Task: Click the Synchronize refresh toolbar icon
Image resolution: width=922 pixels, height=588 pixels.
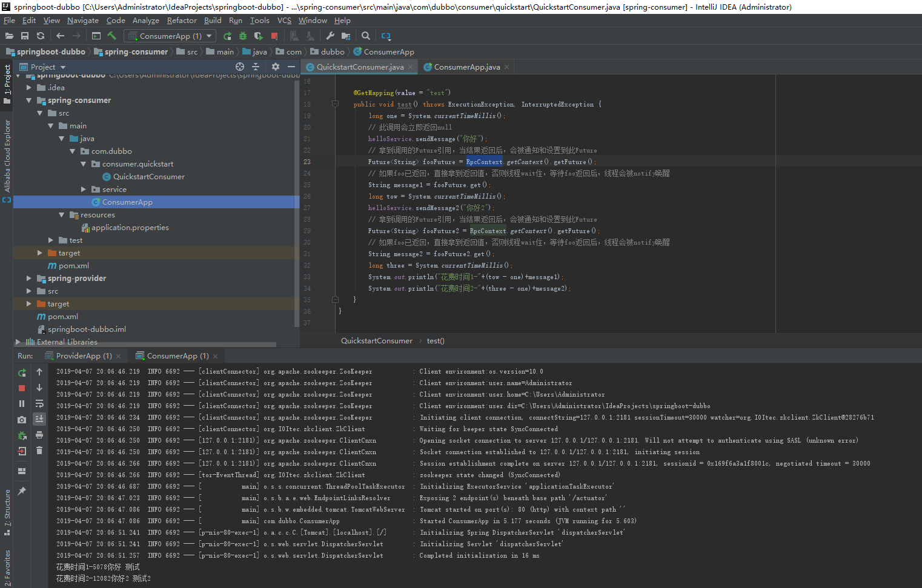Action: click(x=41, y=36)
